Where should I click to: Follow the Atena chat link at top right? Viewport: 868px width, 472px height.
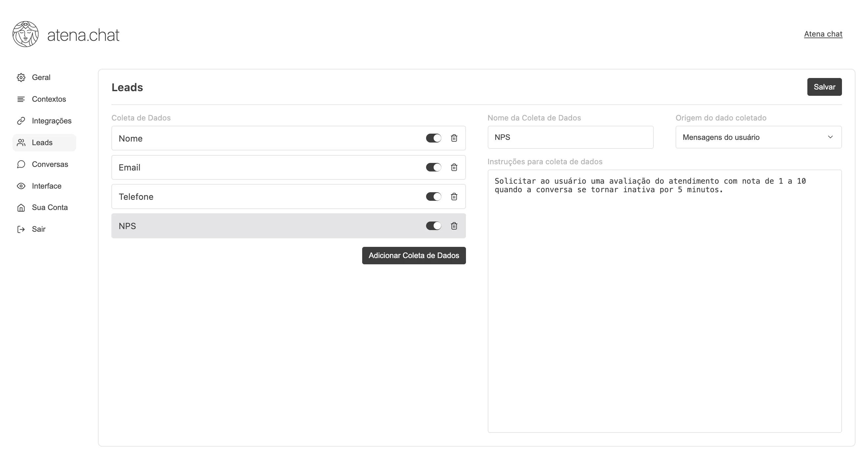823,34
